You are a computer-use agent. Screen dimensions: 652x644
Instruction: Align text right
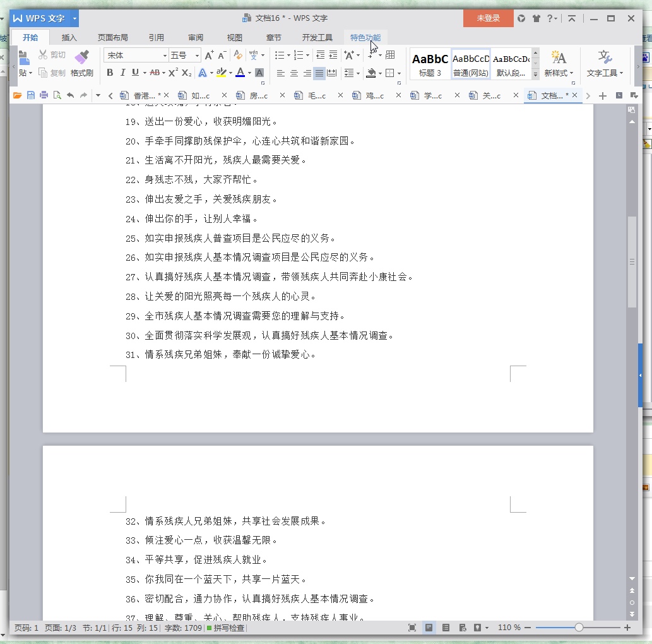click(x=307, y=73)
